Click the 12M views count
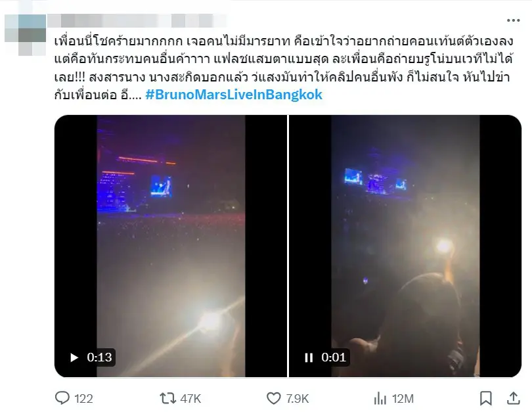This screenshot has width=532, height=412. tap(403, 398)
